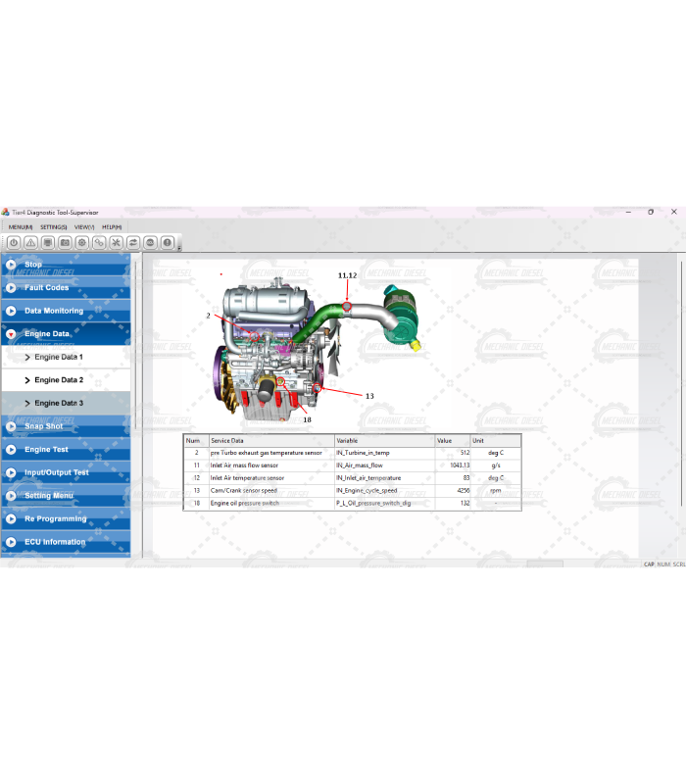Open the HELP(H) menu
Screen dimensions: 686x784
point(112,226)
